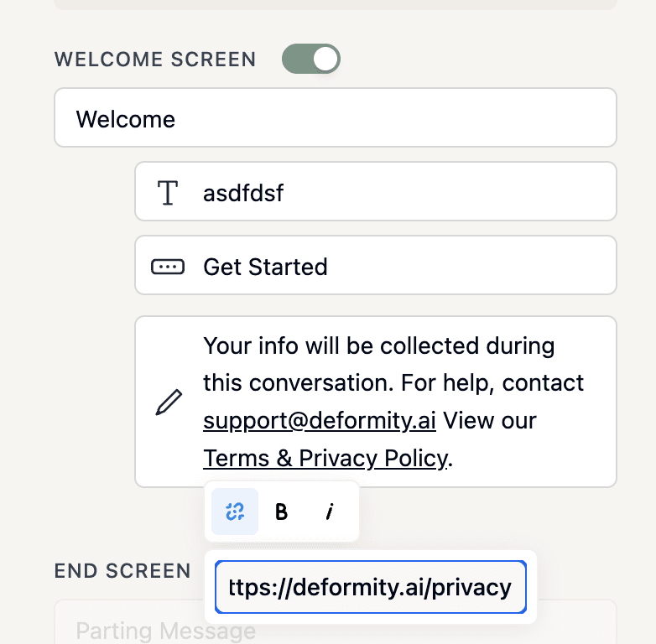Screen dimensions: 656x644
Task: Click the link icon in formatting toolbar
Action: 235,512
